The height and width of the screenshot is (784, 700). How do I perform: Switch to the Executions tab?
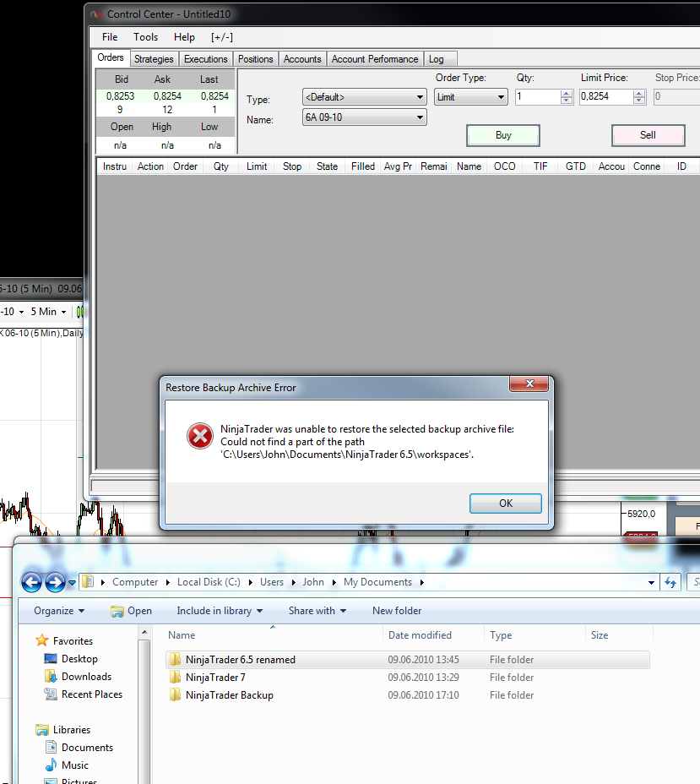pyautogui.click(x=205, y=59)
